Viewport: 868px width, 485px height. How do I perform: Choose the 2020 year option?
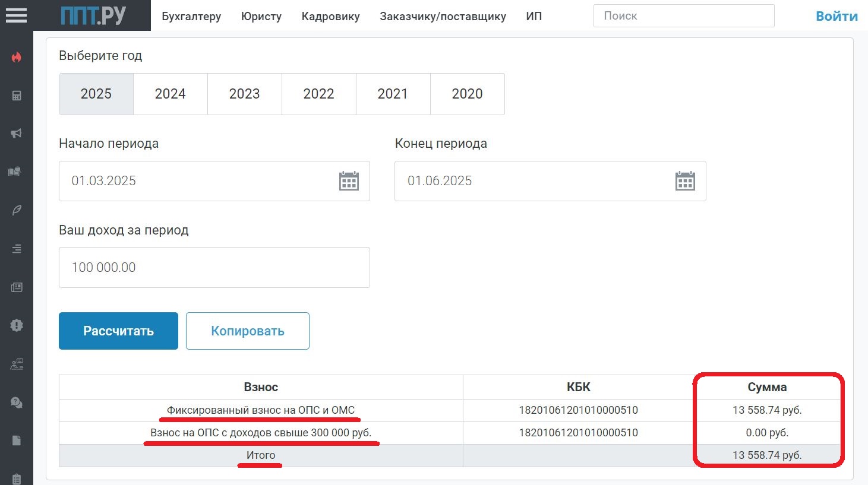[467, 94]
